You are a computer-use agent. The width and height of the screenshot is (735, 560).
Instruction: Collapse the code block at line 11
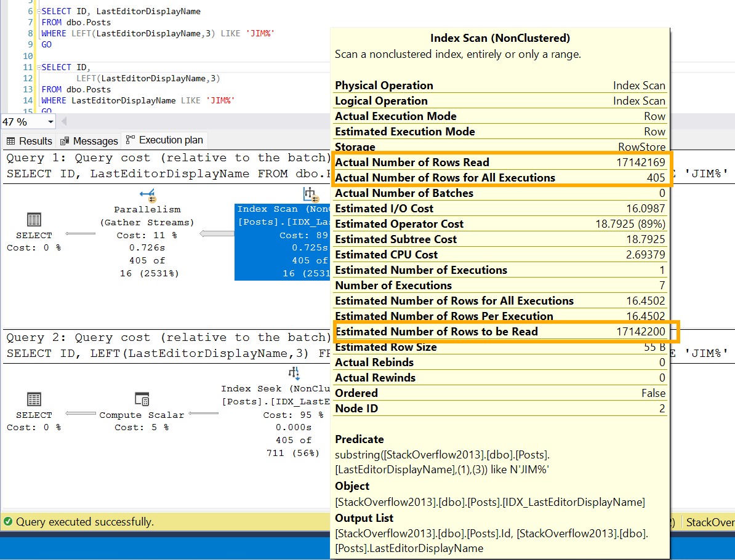click(x=39, y=68)
